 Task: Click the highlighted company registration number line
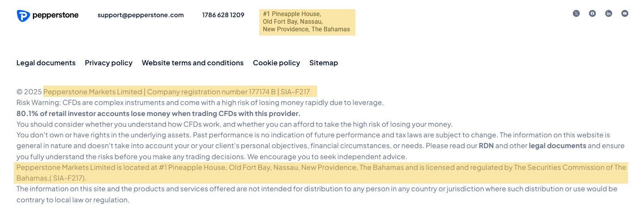pyautogui.click(x=180, y=92)
